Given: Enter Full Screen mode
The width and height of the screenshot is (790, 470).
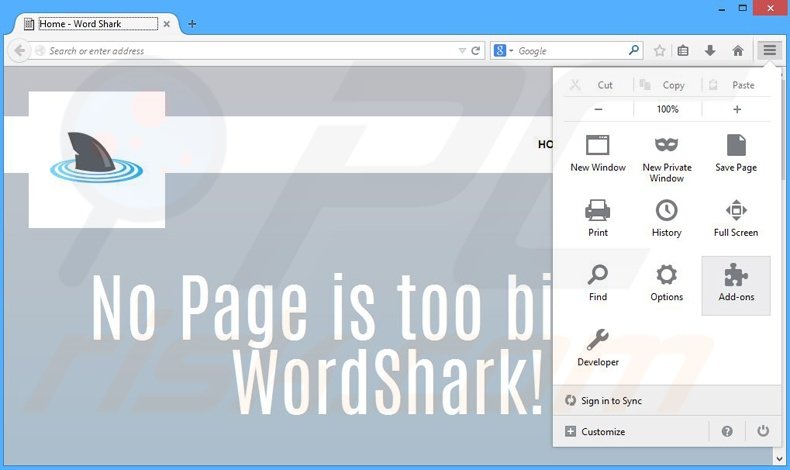Looking at the screenshot, I should 736,220.
